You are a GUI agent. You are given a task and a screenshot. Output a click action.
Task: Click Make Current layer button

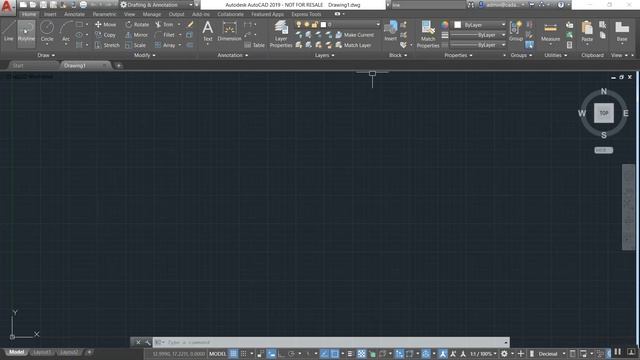point(354,35)
